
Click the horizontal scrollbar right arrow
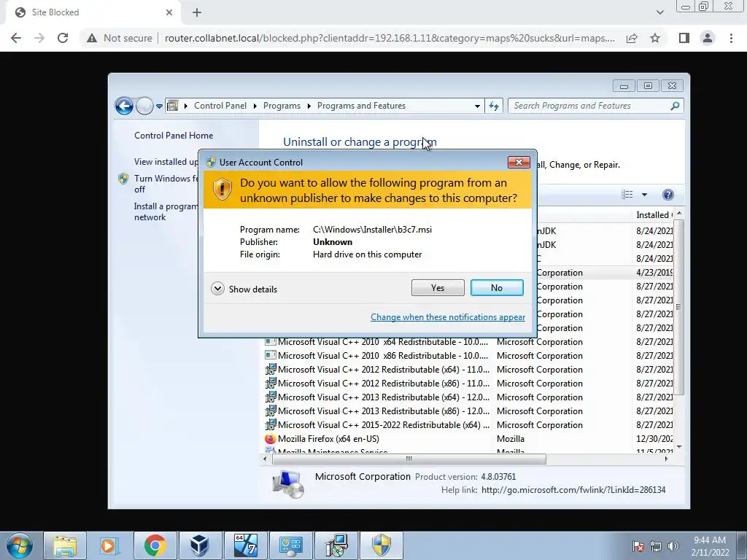[666, 459]
